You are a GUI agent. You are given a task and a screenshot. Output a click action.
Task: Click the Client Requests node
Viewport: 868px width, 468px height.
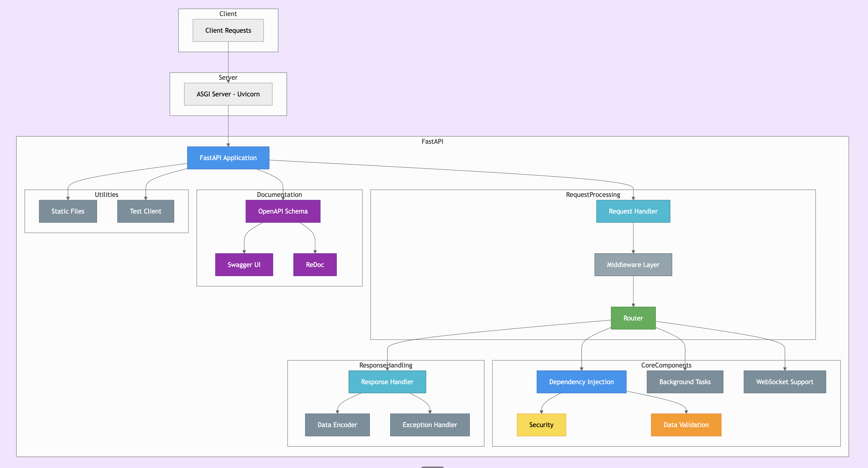pyautogui.click(x=228, y=30)
